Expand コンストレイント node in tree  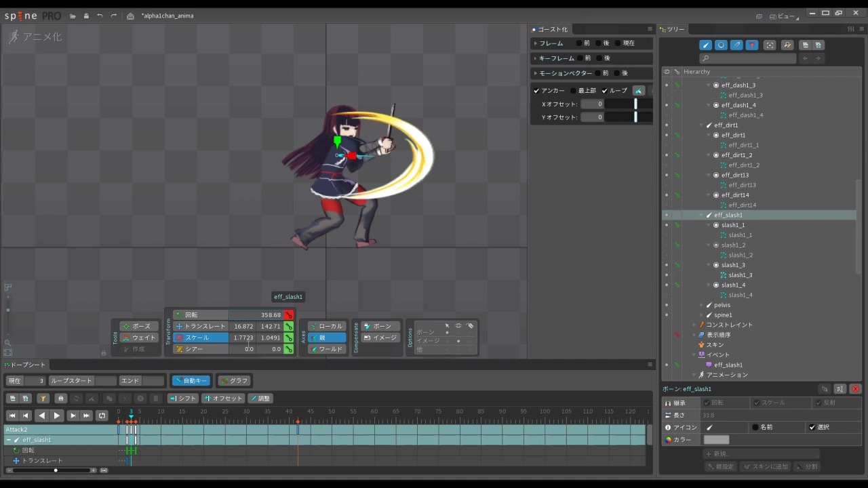point(694,325)
